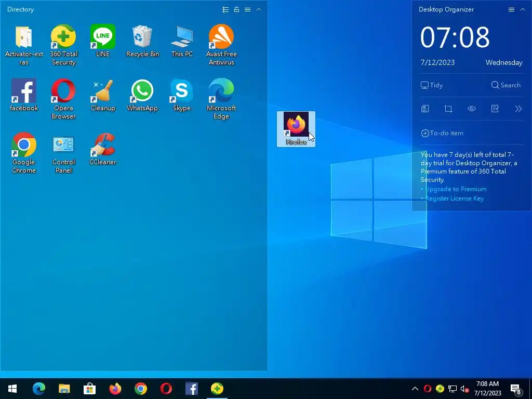Select the This PC icon

tap(182, 41)
